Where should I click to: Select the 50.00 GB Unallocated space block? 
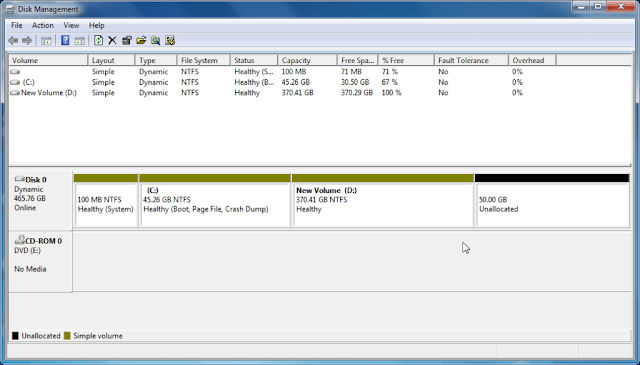pos(552,200)
